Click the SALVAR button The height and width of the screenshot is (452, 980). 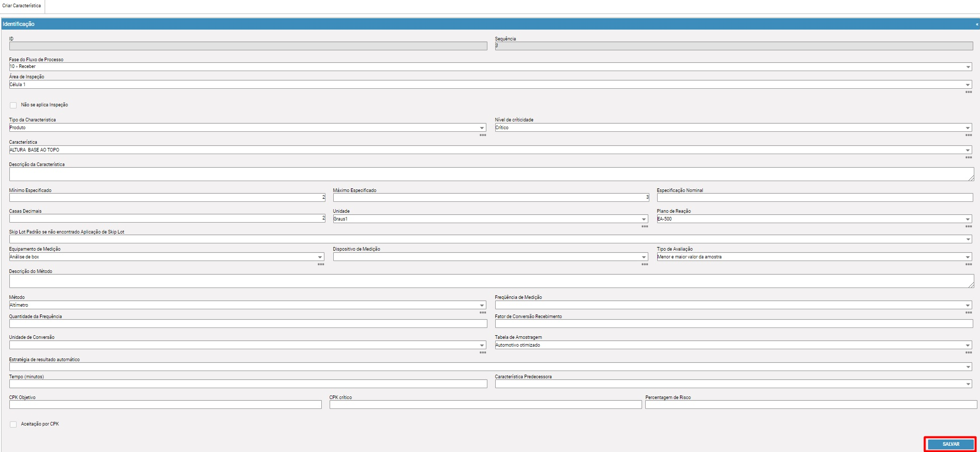pos(950,444)
